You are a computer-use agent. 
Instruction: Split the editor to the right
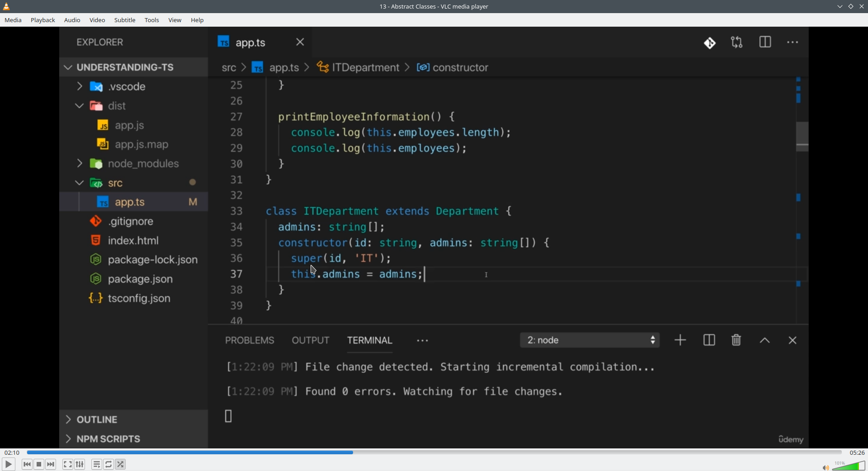click(x=765, y=42)
